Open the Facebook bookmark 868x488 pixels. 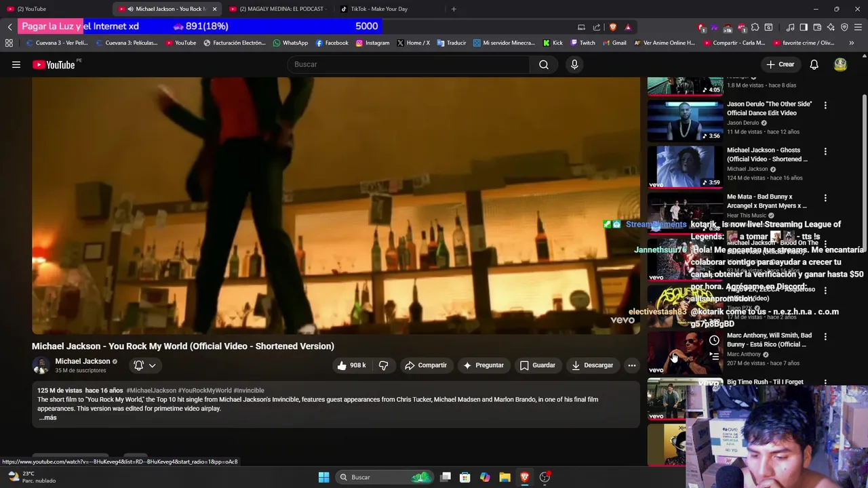point(332,43)
